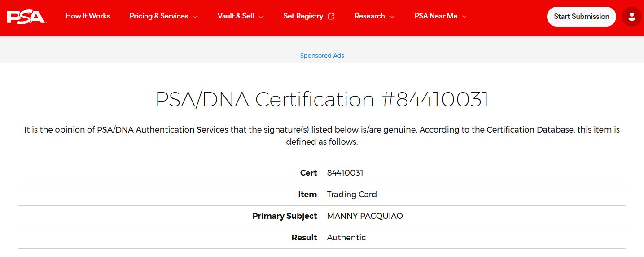
Task: Click the cert number value 84410031
Action: tap(345, 173)
